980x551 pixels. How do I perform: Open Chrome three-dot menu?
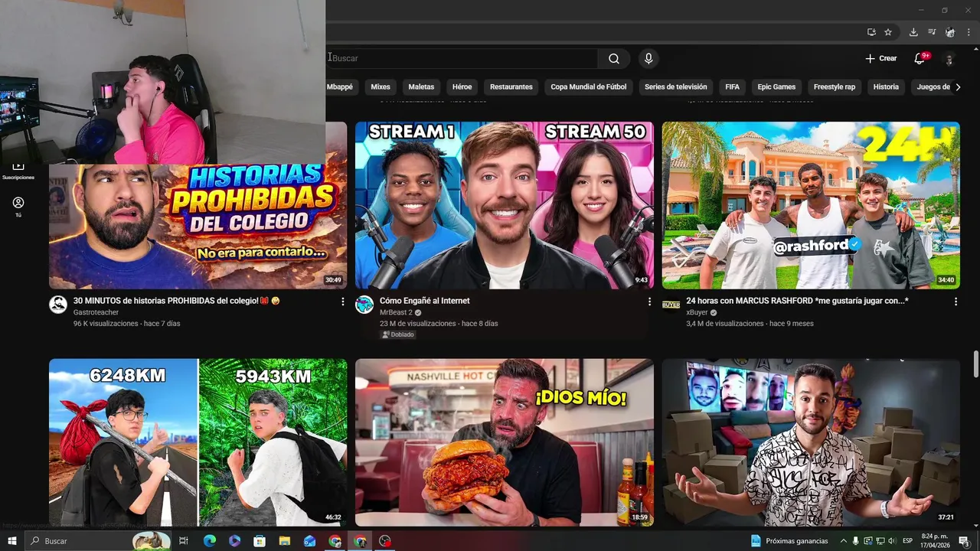pyautogui.click(x=969, y=32)
